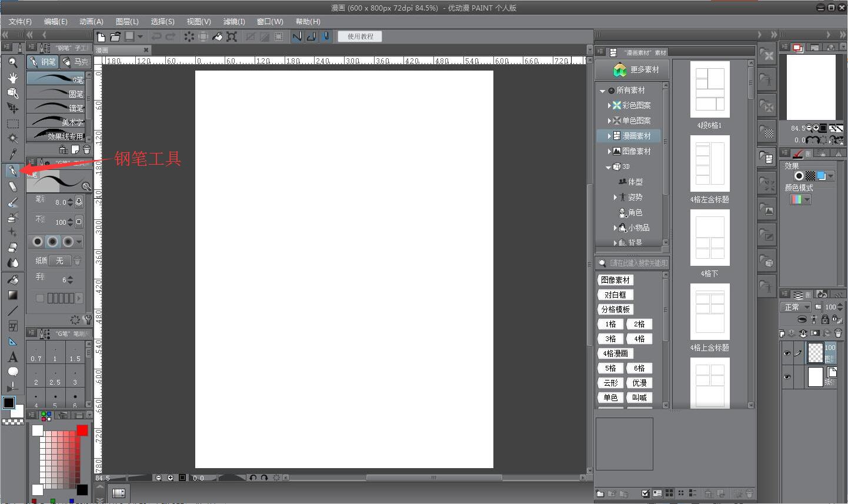Select the brush tool in the toolbox

tap(12, 202)
